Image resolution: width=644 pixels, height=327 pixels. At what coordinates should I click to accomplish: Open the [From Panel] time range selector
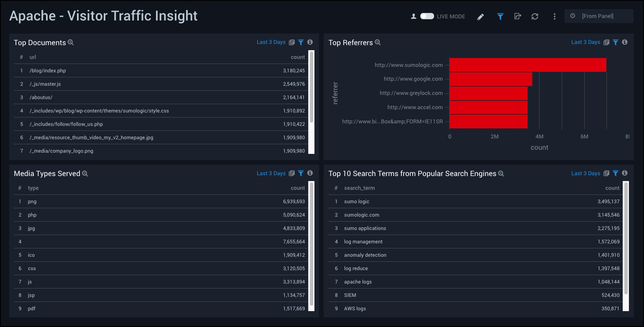599,16
